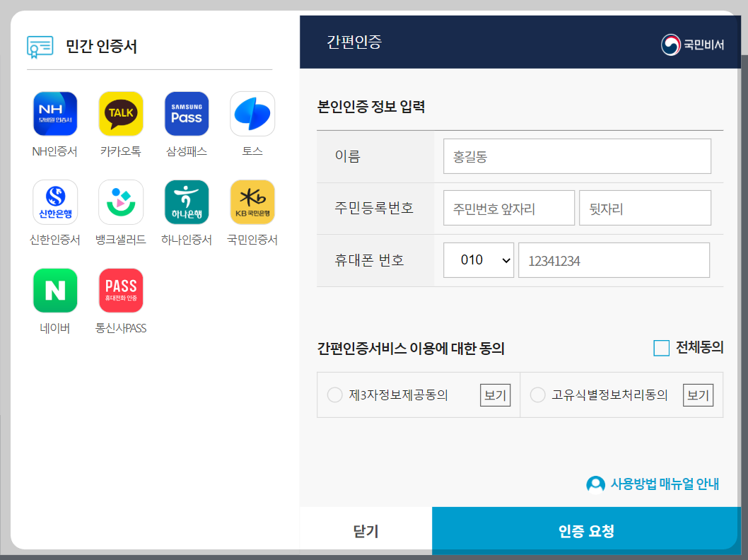Click the user icon next to 사용방법 매뉴얼 안내
This screenshot has height=560, width=748.
click(x=595, y=484)
